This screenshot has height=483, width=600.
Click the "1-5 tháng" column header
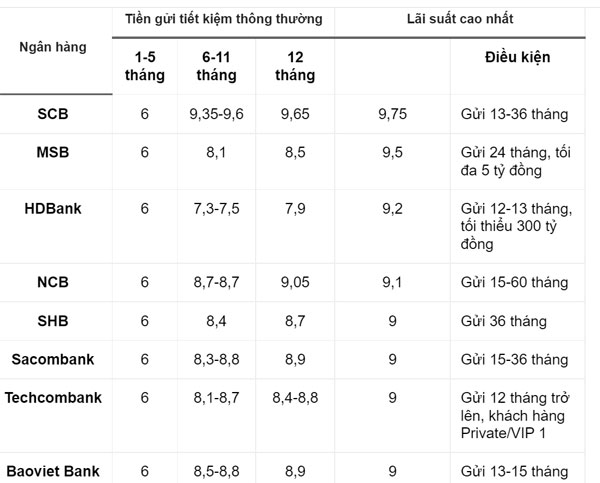click(x=144, y=66)
